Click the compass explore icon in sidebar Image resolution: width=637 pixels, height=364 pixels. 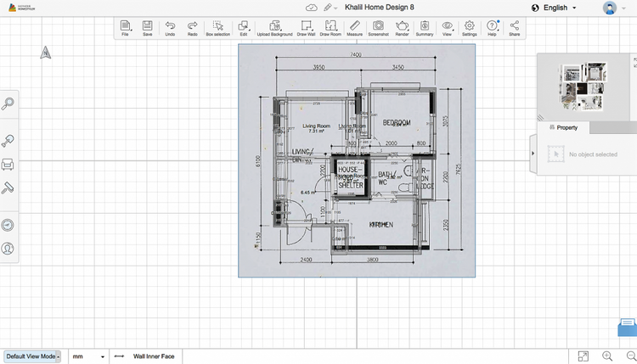tap(8, 225)
